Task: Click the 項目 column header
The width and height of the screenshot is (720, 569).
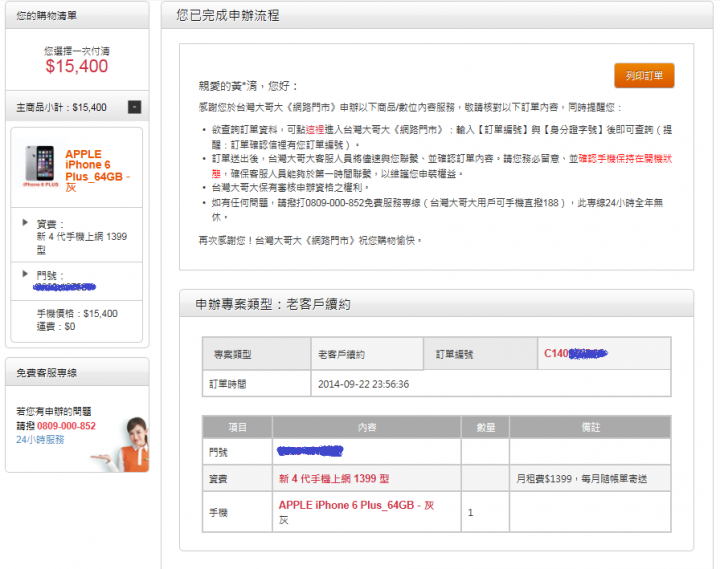Action: tap(237, 427)
